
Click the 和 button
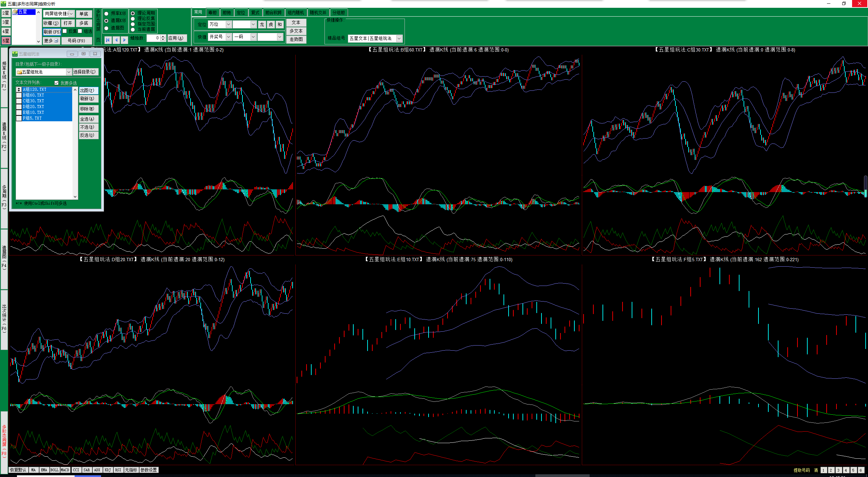(x=279, y=24)
